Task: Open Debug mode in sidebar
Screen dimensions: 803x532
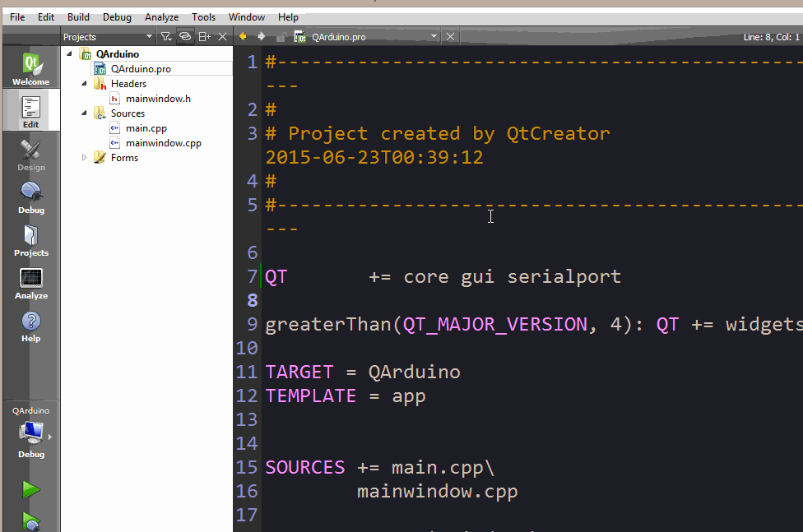Action: pyautogui.click(x=30, y=197)
